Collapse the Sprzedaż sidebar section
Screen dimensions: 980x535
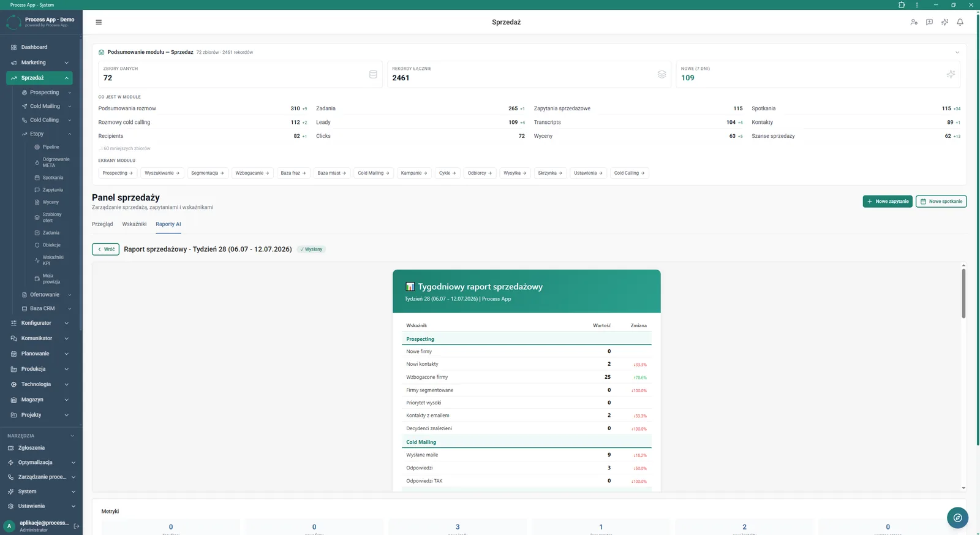(x=66, y=78)
